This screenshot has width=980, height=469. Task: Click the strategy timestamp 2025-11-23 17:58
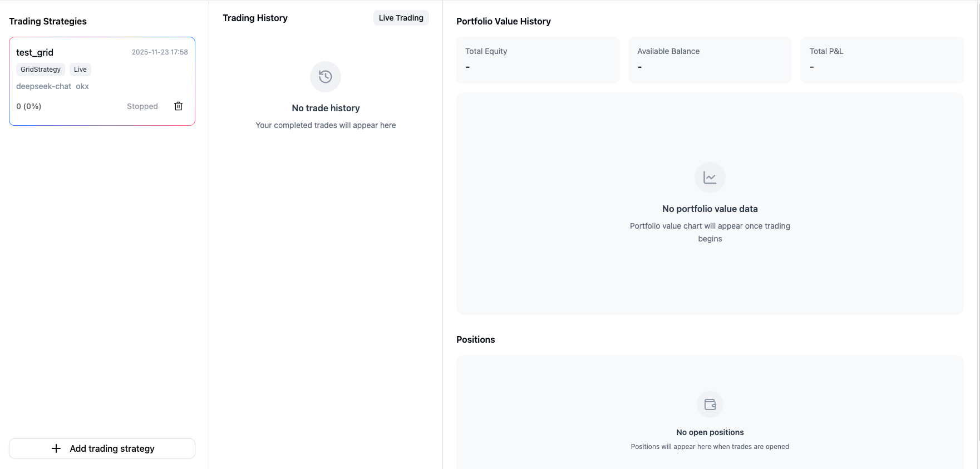coord(160,52)
